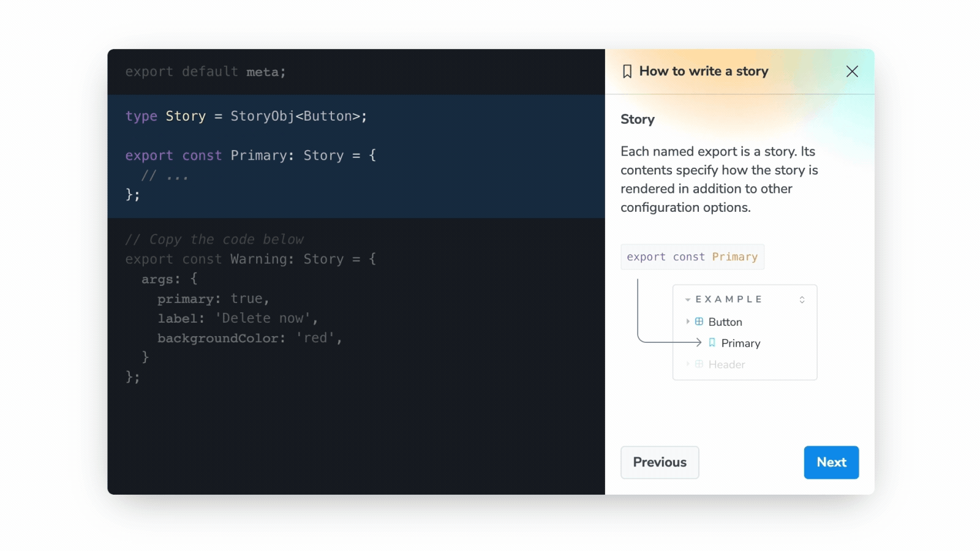Click the bookmark icon in the code chip area
The image size is (980, 551).
[x=711, y=343]
